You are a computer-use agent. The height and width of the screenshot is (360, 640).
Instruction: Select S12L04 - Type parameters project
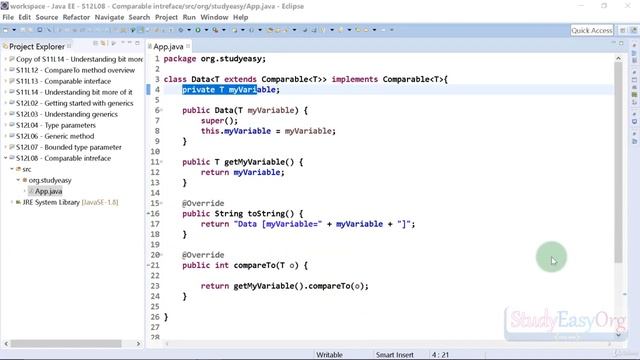56,125
